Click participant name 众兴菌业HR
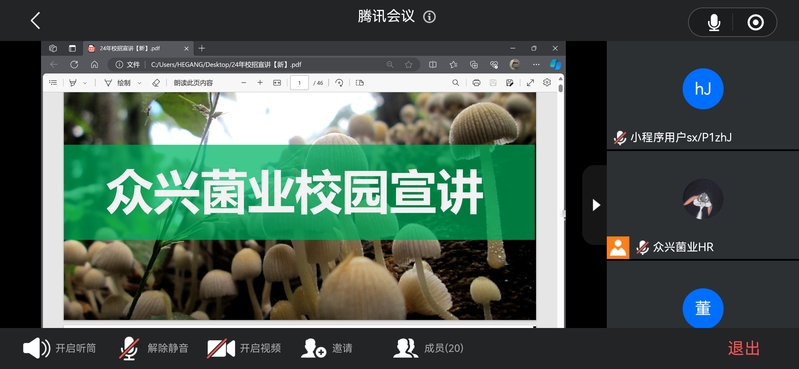Screen dimensions: 799x369 (x=683, y=247)
